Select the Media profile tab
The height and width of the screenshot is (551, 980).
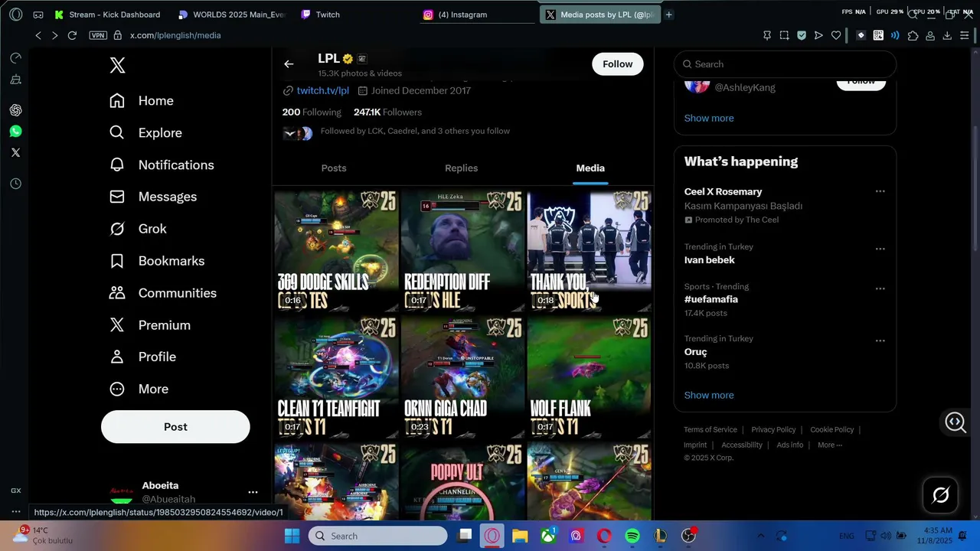pos(590,168)
